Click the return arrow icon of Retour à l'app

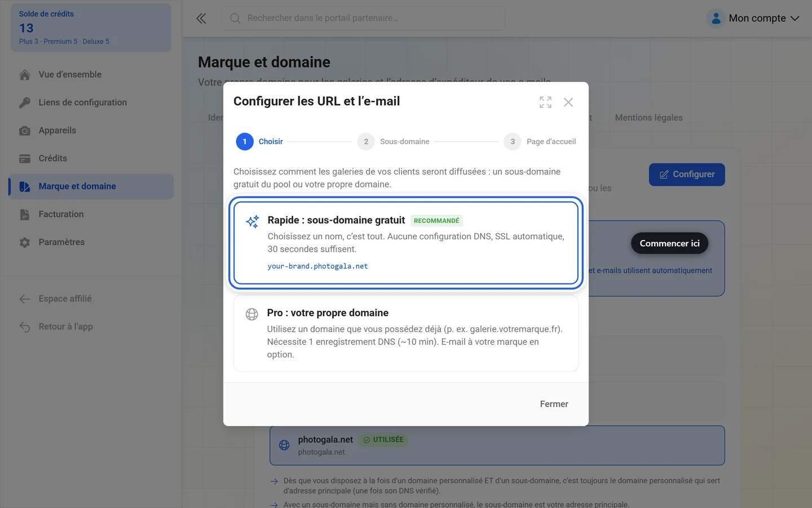click(25, 327)
